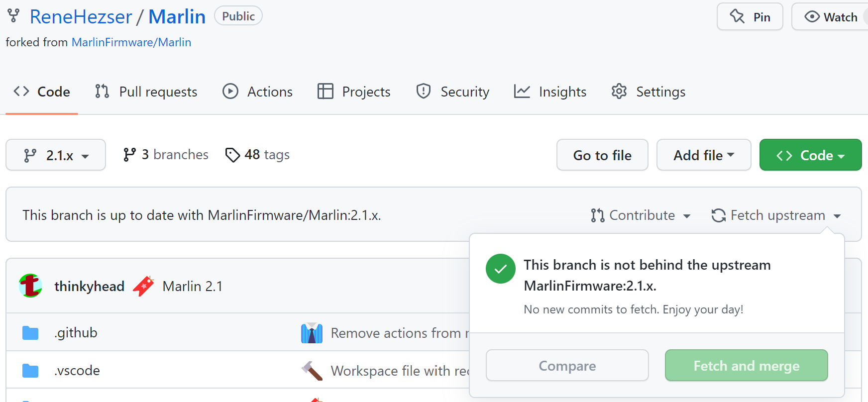Switch to the Pull requests tab
The width and height of the screenshot is (868, 402).
[146, 92]
